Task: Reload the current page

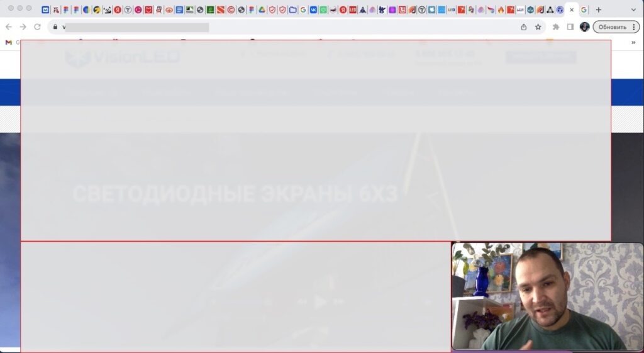Action: pos(37,27)
